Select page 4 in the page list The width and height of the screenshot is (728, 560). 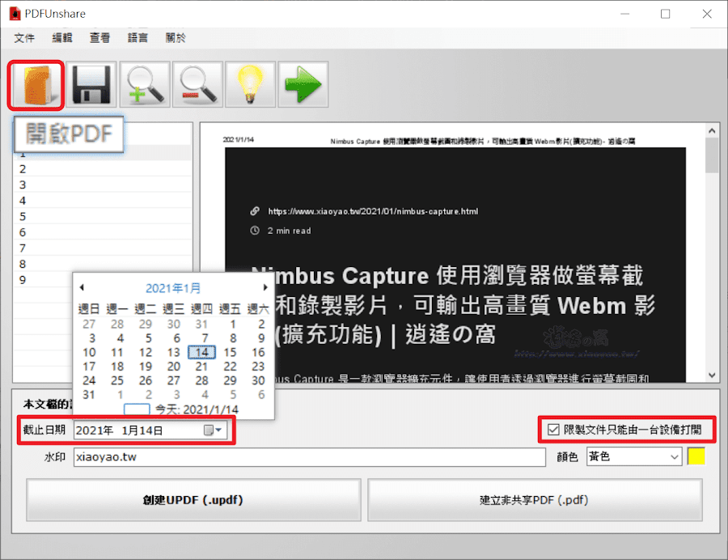pyautogui.click(x=102, y=201)
